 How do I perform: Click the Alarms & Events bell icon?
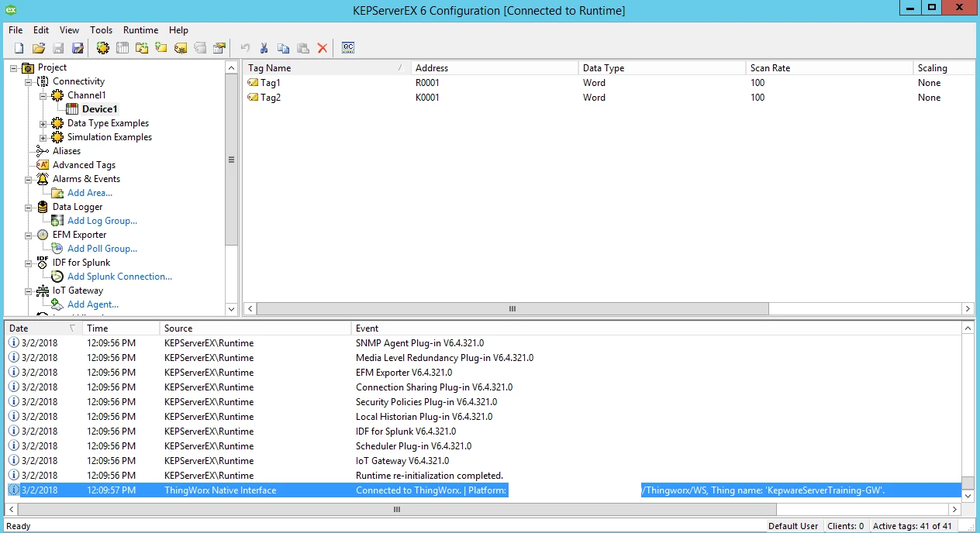tap(43, 179)
